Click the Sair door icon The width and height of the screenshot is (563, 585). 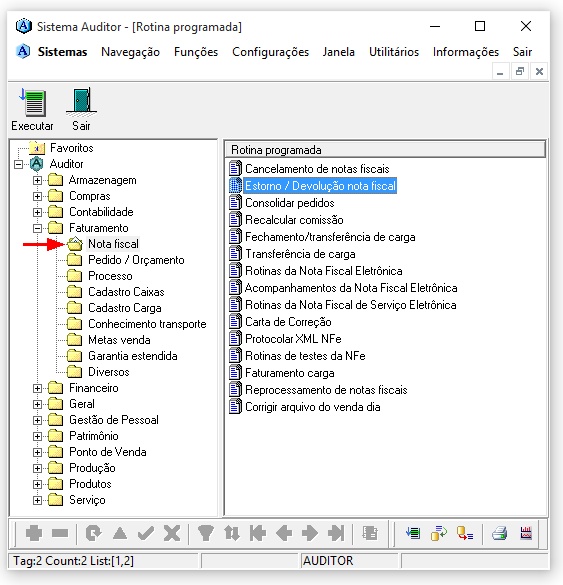click(81, 101)
